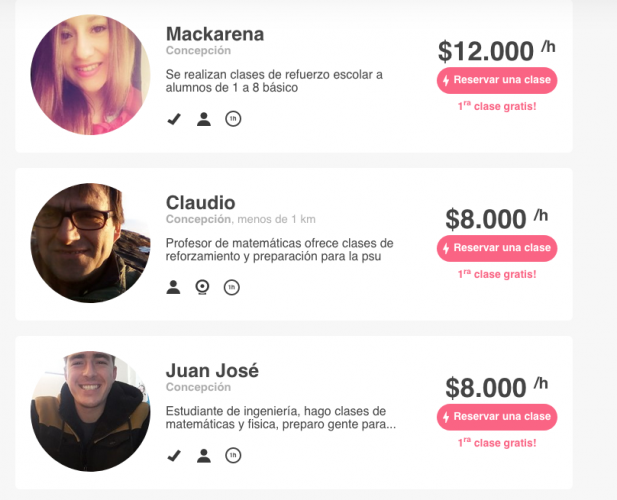Click the person icon under Claudio's description
Screen dimensions: 617x500
coord(173,287)
